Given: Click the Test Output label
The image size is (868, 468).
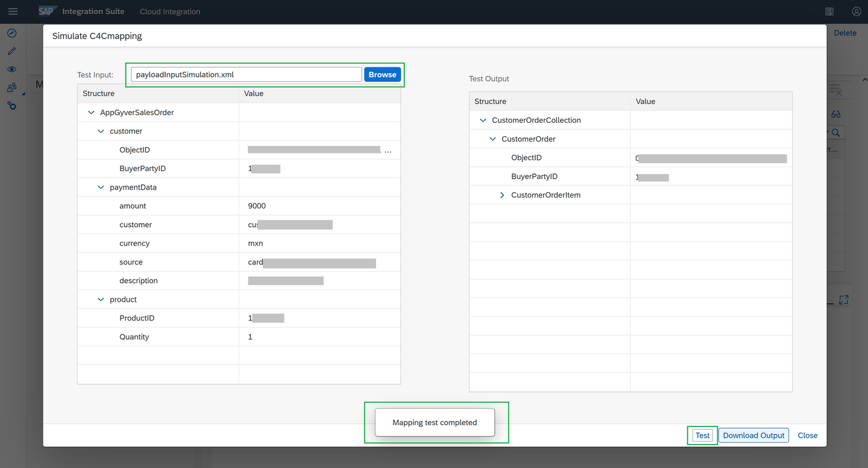Looking at the screenshot, I should (489, 79).
